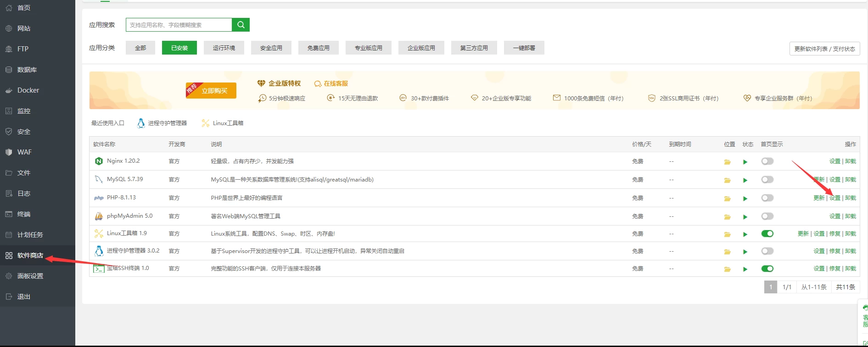Screen dimensions: 868x347
Task: Click the 计划任务 calendar icon in sidebar
Action: pyautogui.click(x=9, y=235)
